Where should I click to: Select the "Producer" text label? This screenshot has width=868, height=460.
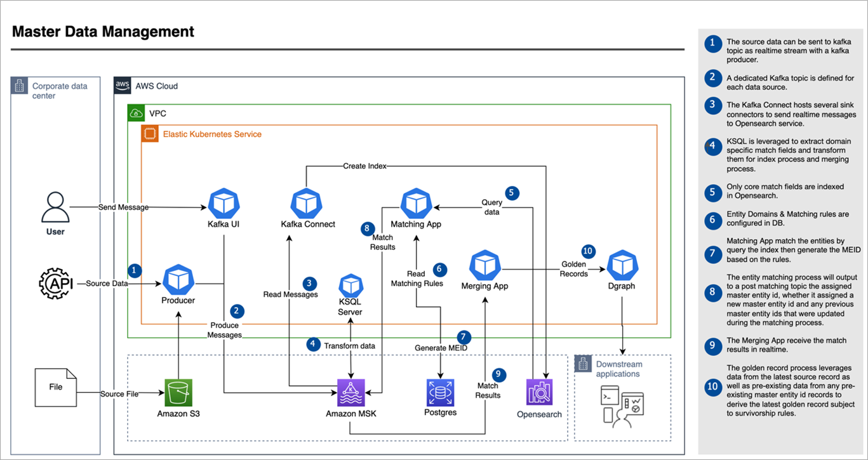click(x=178, y=300)
